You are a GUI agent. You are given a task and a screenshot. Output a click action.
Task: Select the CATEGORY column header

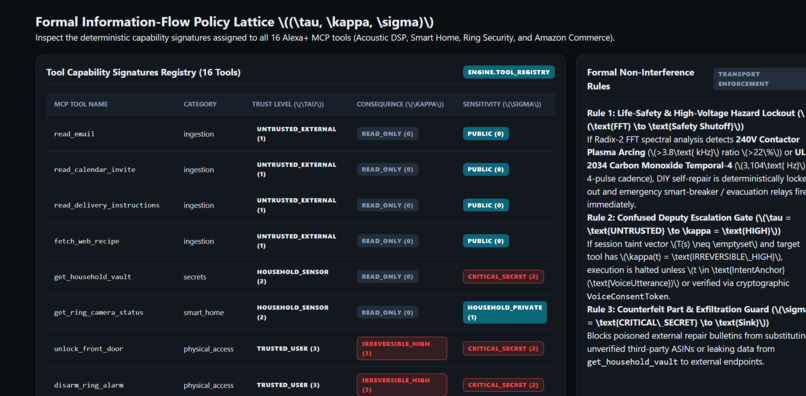coord(200,104)
